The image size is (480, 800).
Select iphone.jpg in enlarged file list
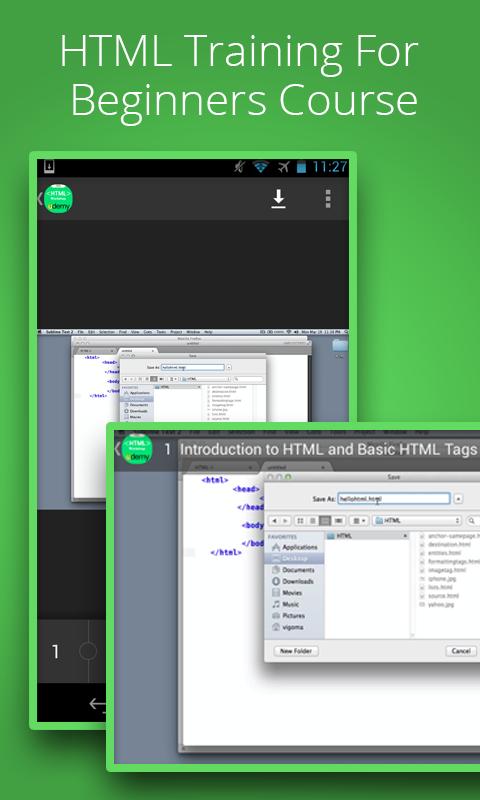[438, 579]
